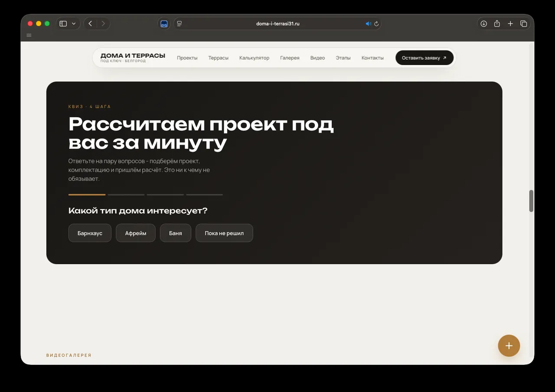Toggle the Safari sidebar icon
This screenshot has height=392, width=555.
click(63, 24)
